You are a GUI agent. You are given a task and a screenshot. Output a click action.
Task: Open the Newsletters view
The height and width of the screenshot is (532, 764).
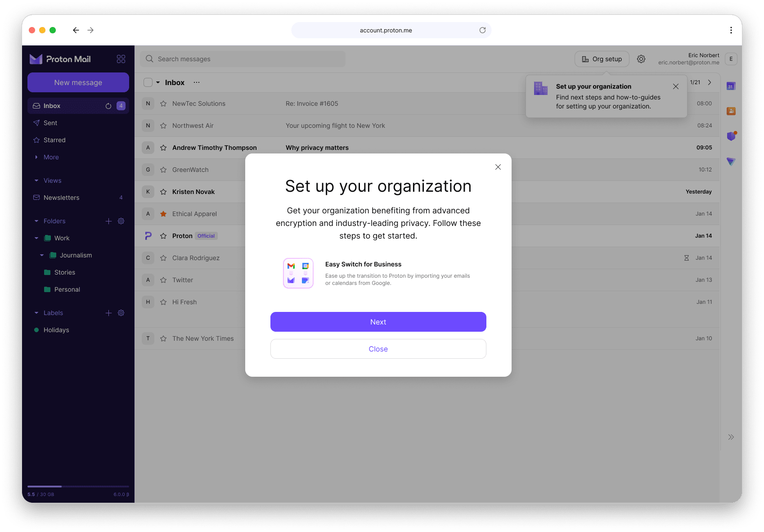78,198
